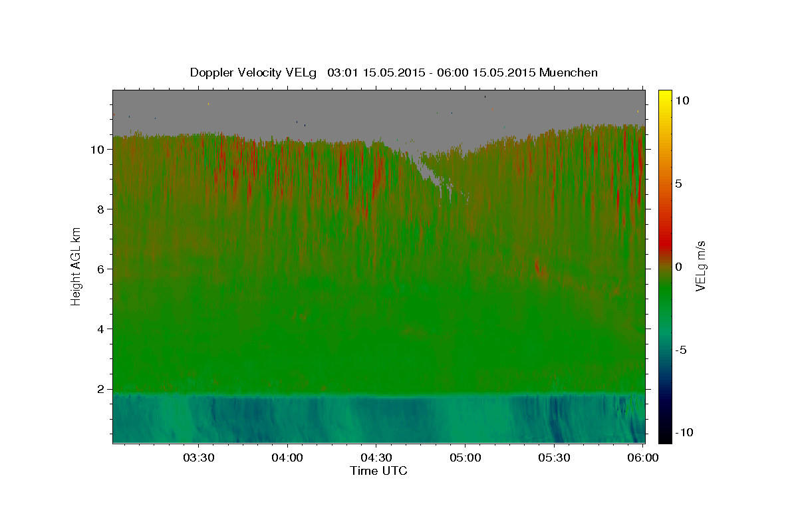Click the "Time UTC" axis label
The width and height of the screenshot is (798, 532).
378,471
